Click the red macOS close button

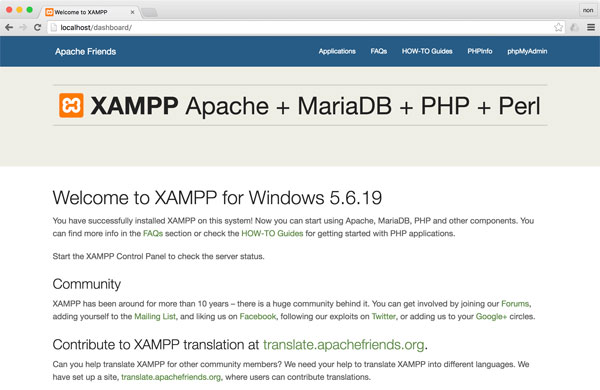9,10
